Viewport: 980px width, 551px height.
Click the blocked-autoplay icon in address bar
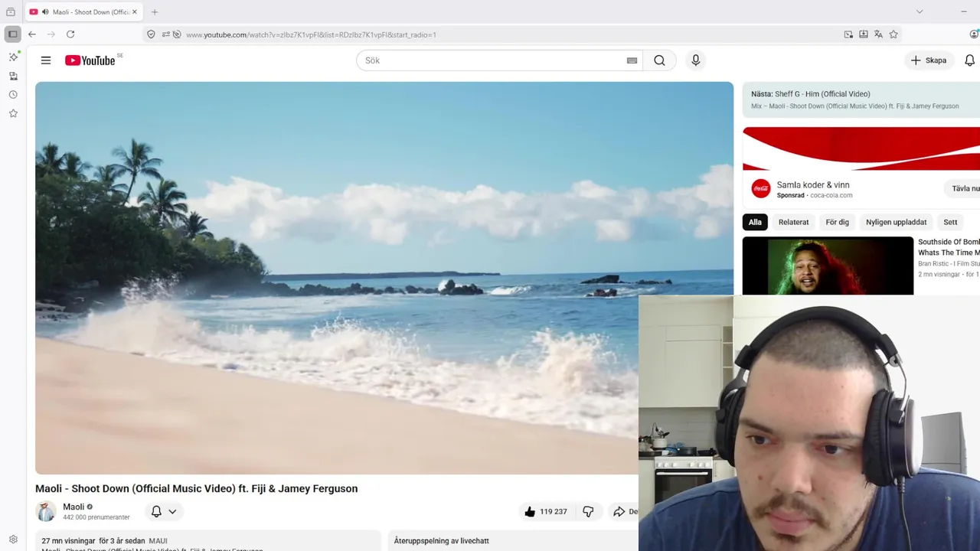[177, 34]
